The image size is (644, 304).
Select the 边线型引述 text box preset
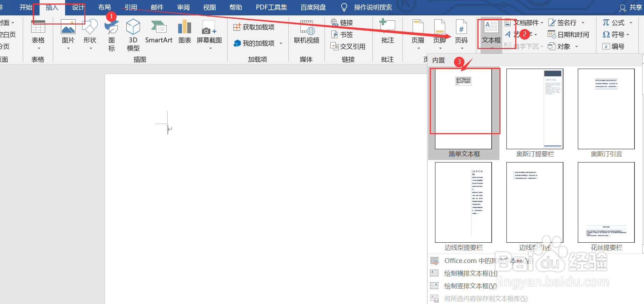coord(535,207)
